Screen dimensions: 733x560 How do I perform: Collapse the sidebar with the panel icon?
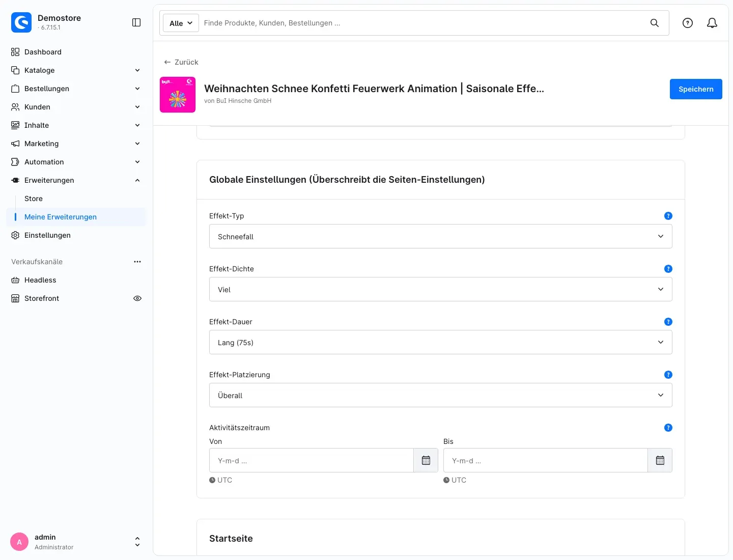[x=136, y=22]
